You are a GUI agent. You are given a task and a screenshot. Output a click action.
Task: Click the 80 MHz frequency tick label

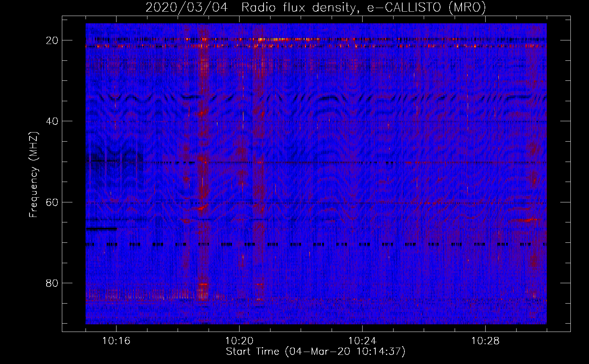(52, 283)
